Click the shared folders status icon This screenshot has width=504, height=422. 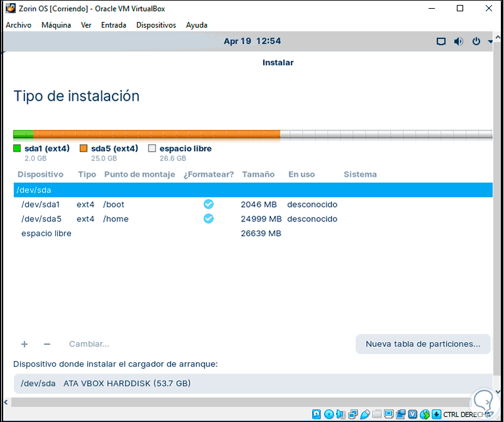coord(377,414)
